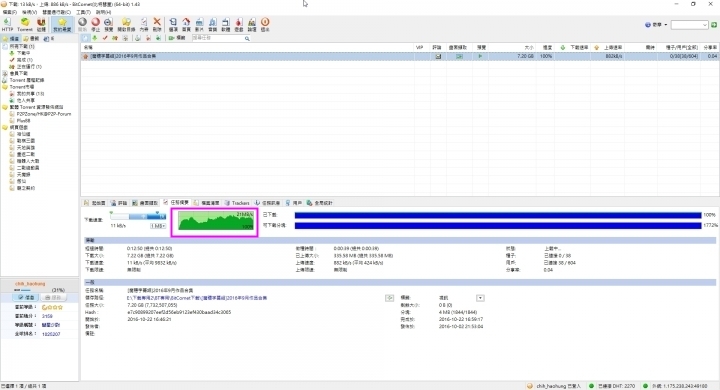
Task: Open the (F) file menu
Action: 10,12
